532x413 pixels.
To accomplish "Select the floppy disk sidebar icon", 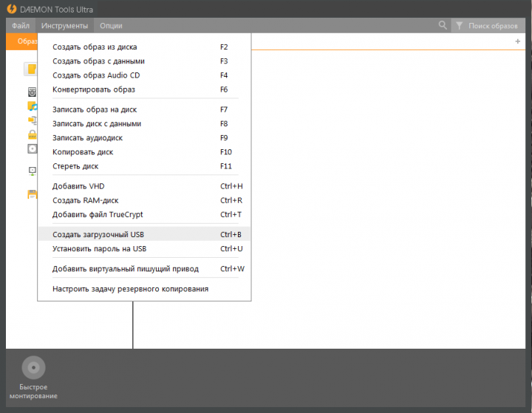I will coord(33,194).
